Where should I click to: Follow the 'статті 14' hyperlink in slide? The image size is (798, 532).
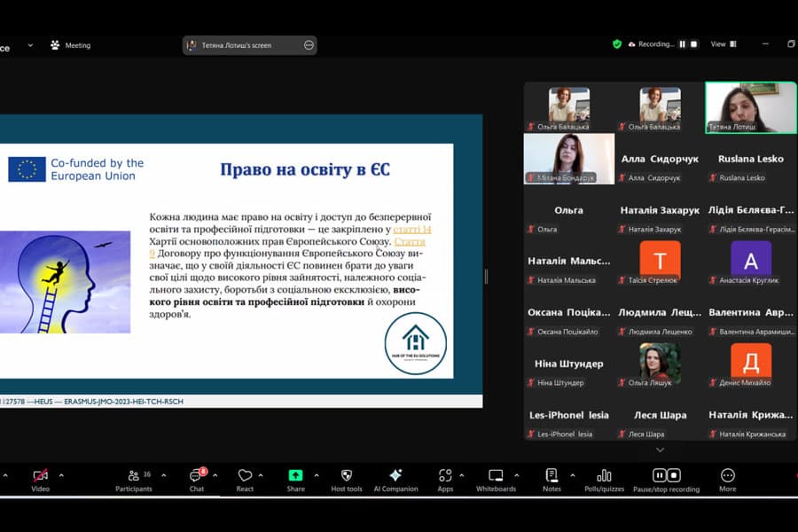(415, 230)
